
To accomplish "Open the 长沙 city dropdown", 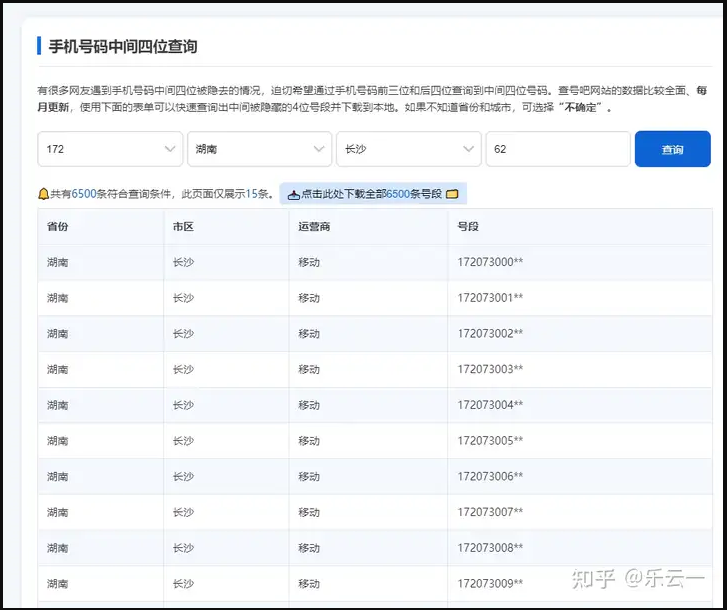I will coord(408,149).
